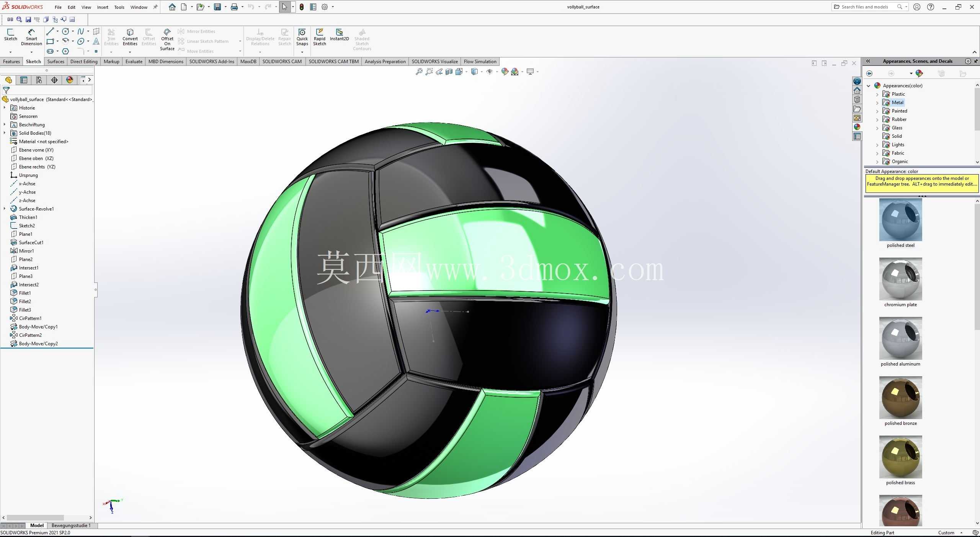The width and height of the screenshot is (980, 537).
Task: Open the Linear Sketch Pattern dropdown
Action: tap(240, 41)
